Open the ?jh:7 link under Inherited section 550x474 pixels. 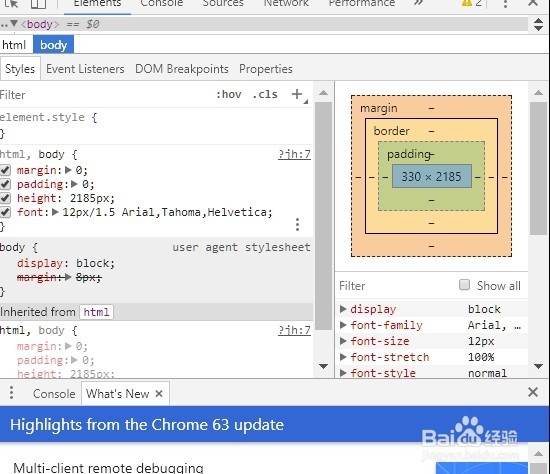(x=294, y=331)
